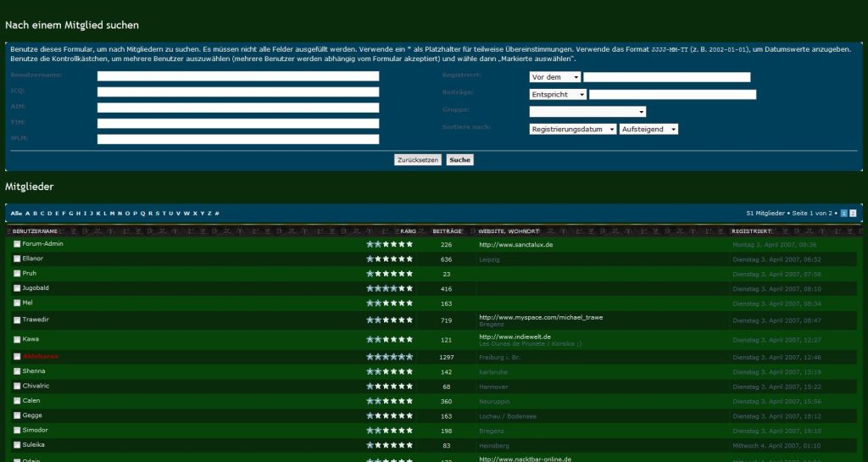Sort list by the Beiträge column header
Screen dimensions: 868x462
(447, 231)
